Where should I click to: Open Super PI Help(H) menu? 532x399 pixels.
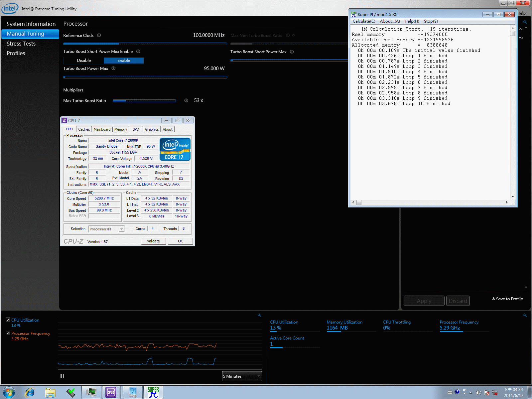click(412, 21)
